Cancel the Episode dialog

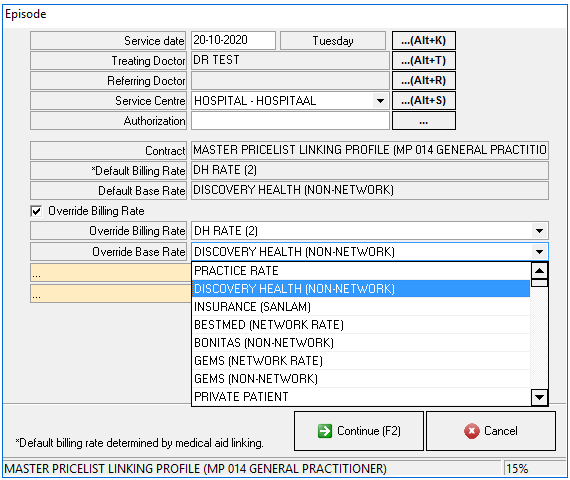491,431
